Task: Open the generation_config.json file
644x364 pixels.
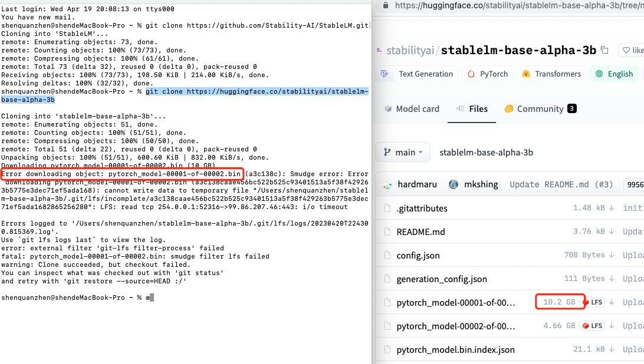Action: pos(442,279)
